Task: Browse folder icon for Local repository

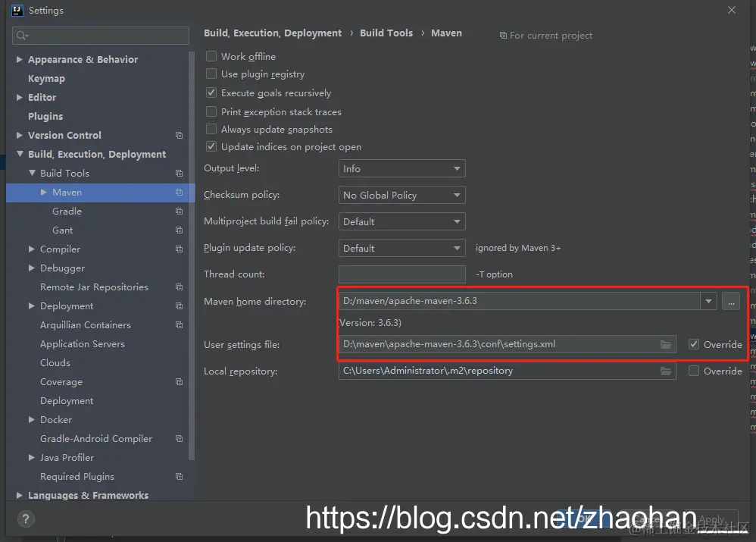Action: click(666, 371)
